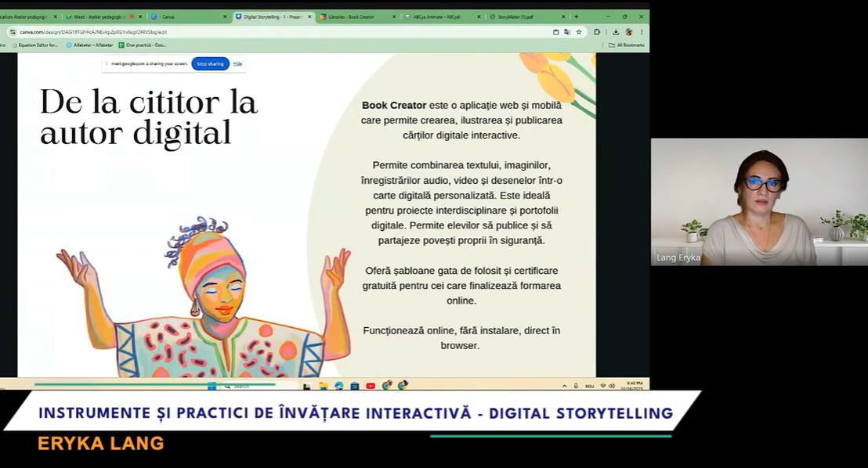Switch to the StoryMaker pdf tab
Image resolution: width=868 pixels, height=468 pixels.
[x=526, y=16]
